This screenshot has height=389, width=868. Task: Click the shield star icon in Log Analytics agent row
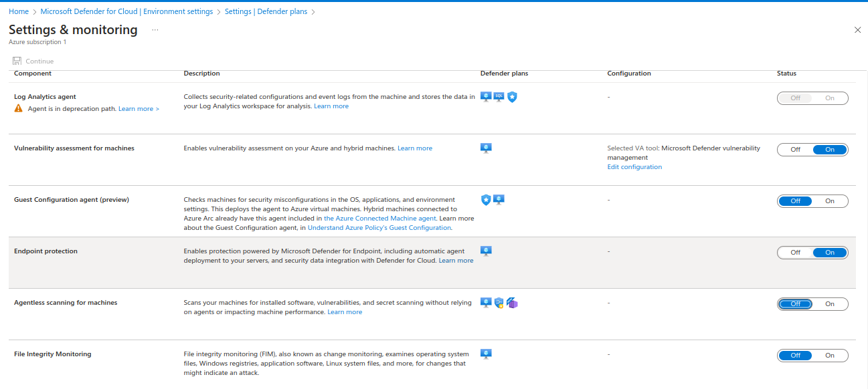pos(512,97)
